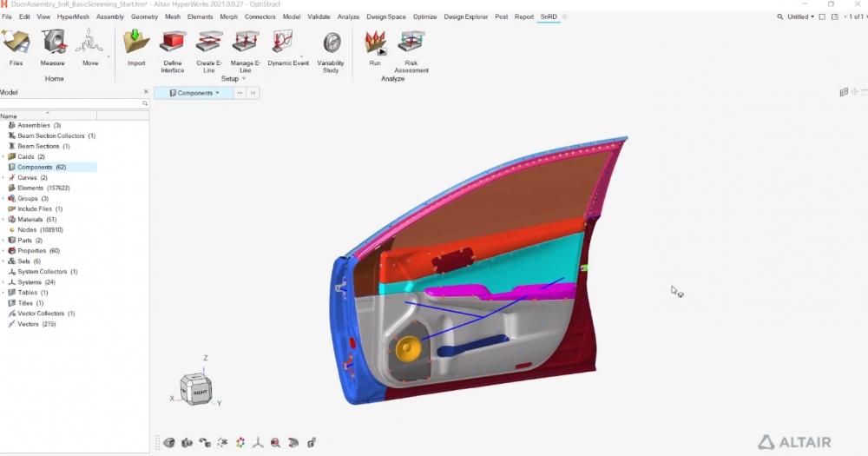
Task: Open the Files tool in Home ribbon
Action: (x=16, y=48)
